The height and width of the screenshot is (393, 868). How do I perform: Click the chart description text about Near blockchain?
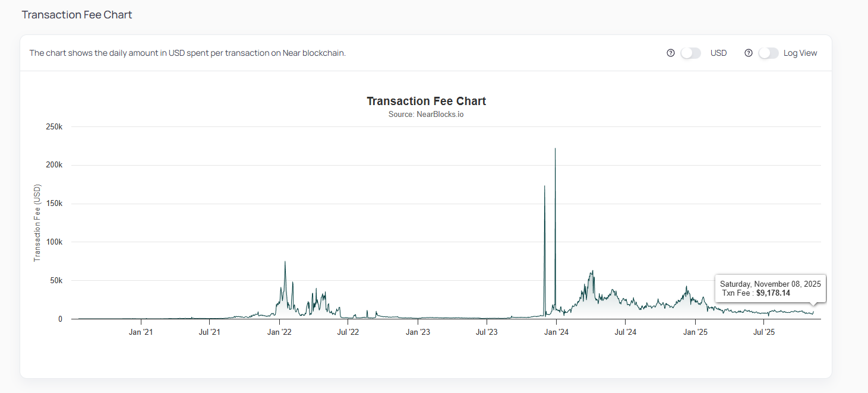187,53
